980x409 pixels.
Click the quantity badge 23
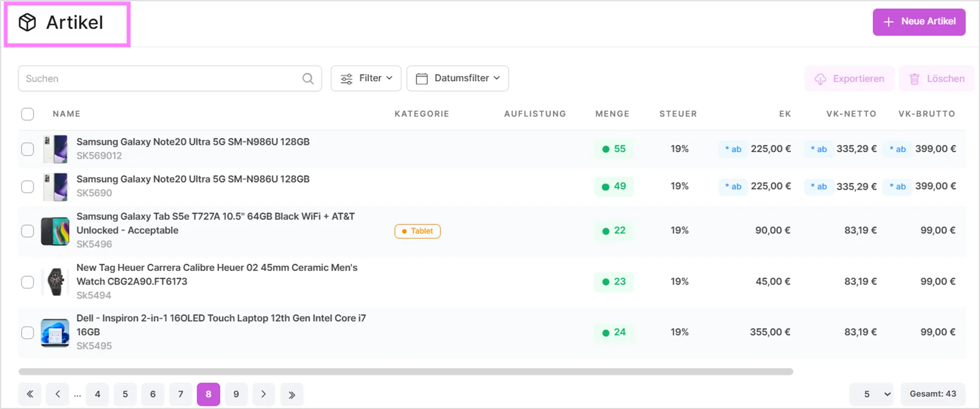(614, 282)
